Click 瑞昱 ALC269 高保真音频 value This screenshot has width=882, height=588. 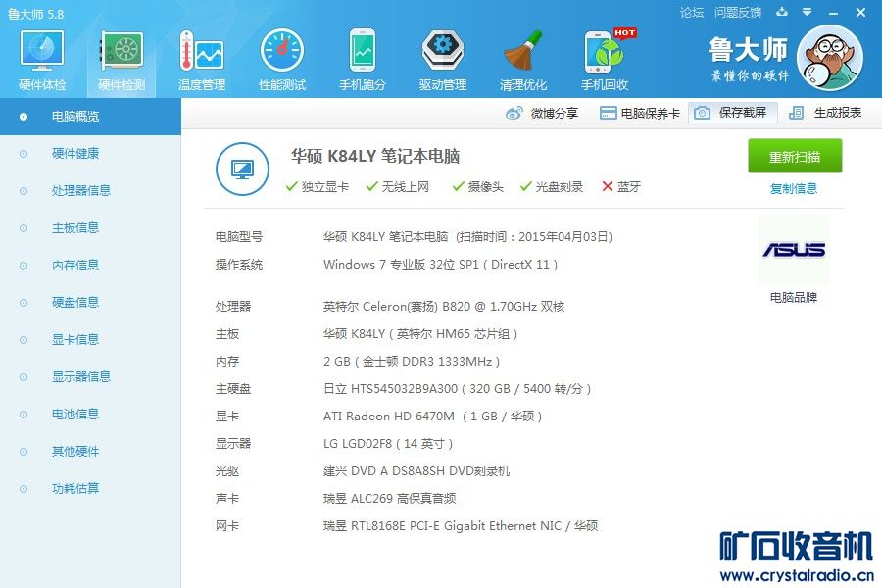[x=390, y=499]
